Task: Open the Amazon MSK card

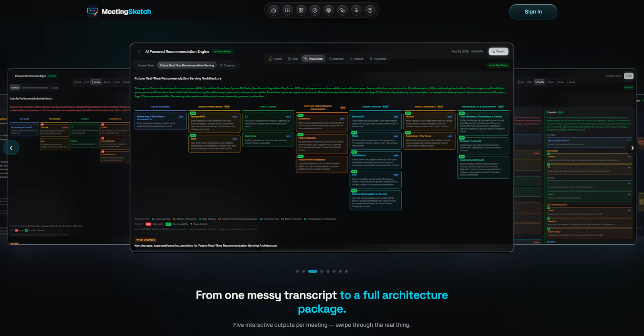Action: [x=214, y=122]
